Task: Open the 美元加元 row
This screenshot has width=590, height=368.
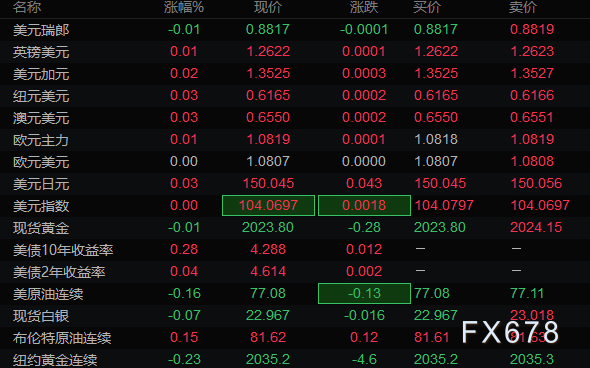Action: point(295,74)
